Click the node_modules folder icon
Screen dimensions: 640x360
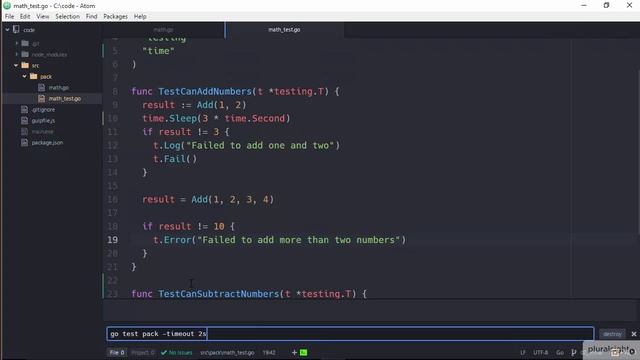click(x=25, y=54)
